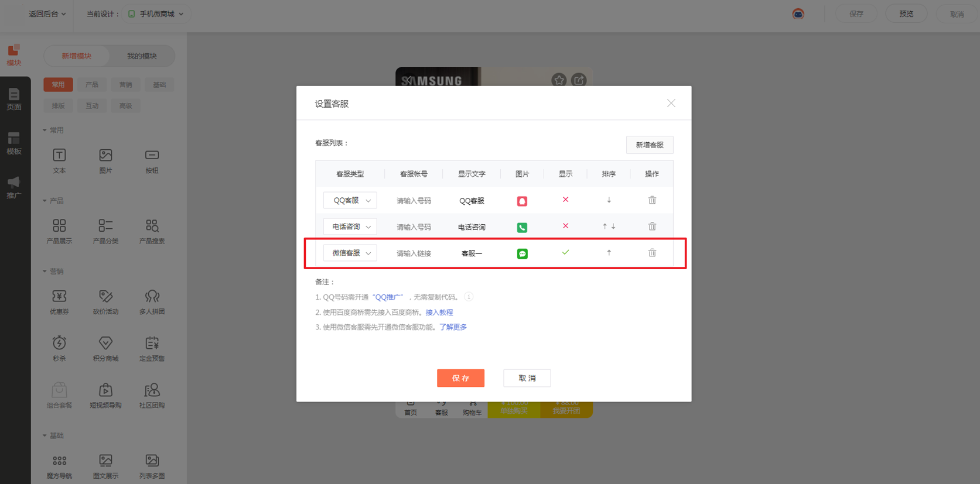The height and width of the screenshot is (484, 980).
Task: Click the QQ客服 account number input
Action: (414, 201)
